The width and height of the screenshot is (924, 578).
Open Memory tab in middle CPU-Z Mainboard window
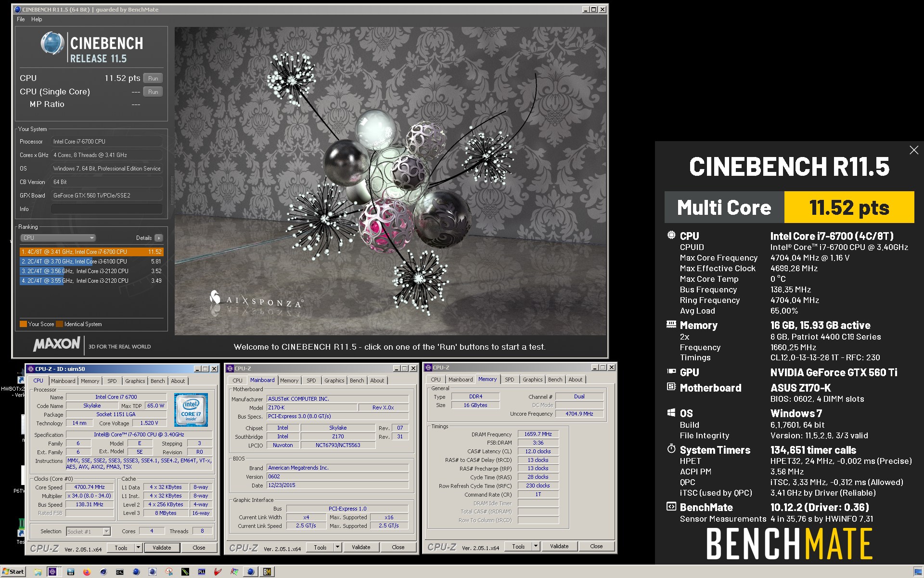point(289,381)
